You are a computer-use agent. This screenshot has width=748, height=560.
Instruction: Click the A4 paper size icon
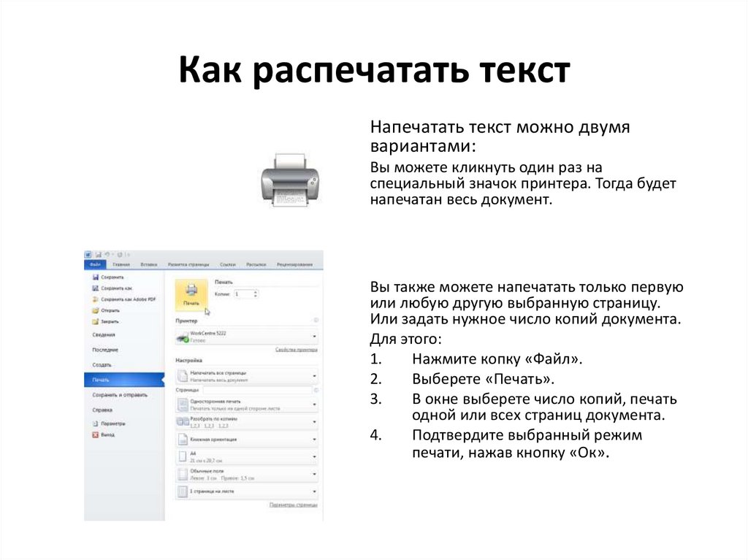(x=183, y=456)
